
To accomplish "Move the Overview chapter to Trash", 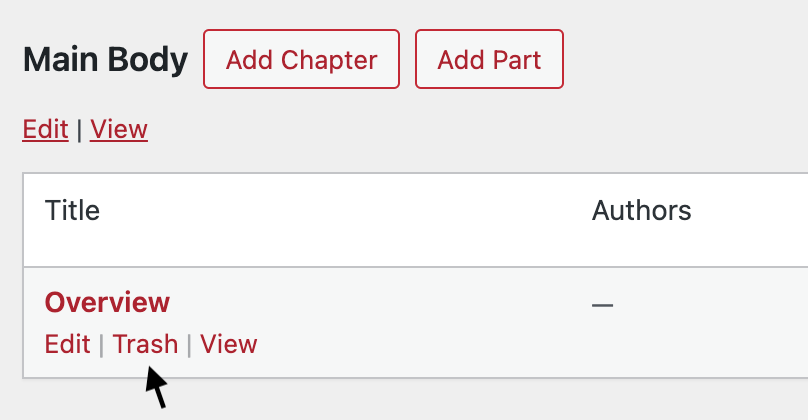I will coord(145,344).
